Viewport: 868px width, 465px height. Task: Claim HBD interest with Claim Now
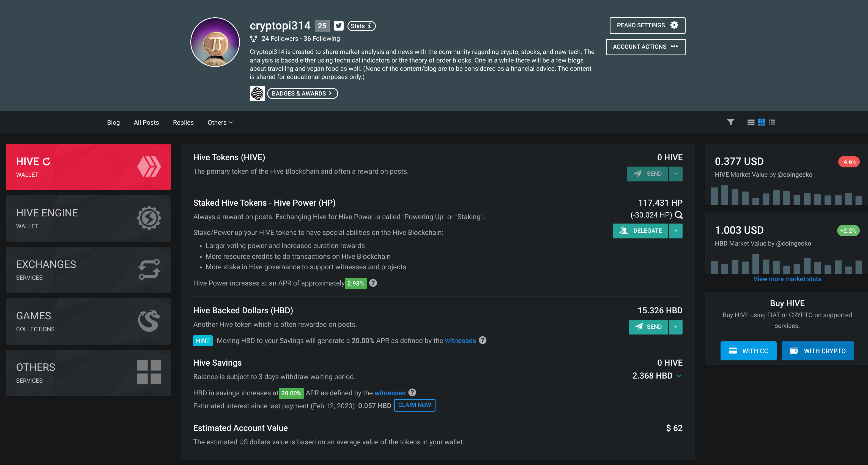[414, 405]
